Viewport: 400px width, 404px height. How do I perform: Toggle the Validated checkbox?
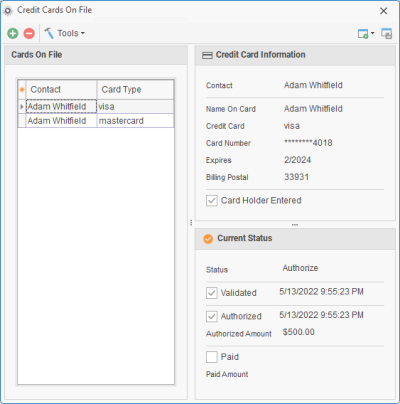click(x=212, y=293)
